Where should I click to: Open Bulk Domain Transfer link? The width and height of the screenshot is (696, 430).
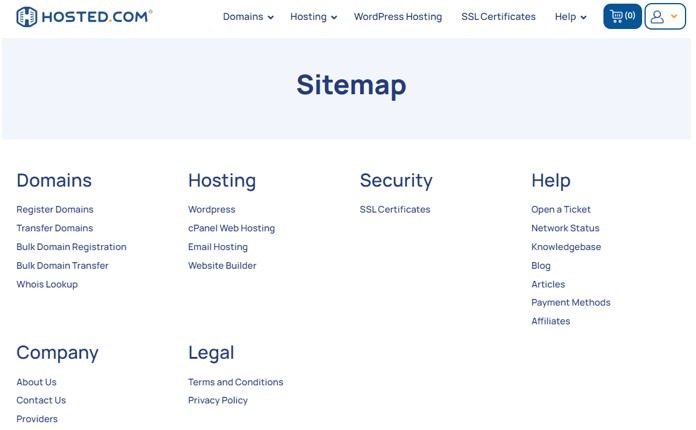click(62, 265)
